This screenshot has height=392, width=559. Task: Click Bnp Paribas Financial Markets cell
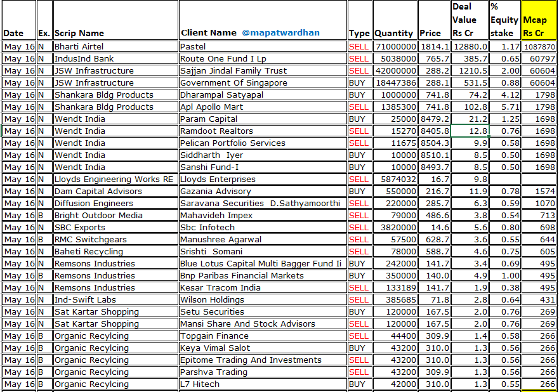tap(263, 276)
